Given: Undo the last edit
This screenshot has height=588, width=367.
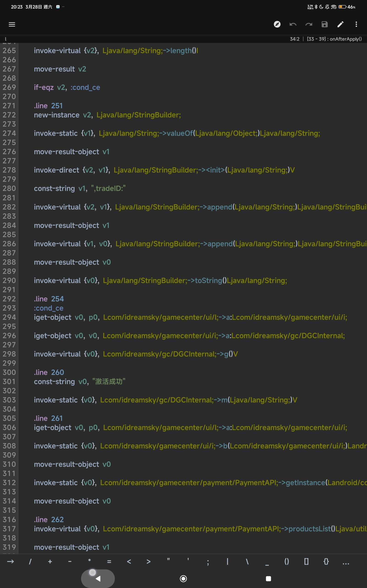Looking at the screenshot, I should 293,24.
